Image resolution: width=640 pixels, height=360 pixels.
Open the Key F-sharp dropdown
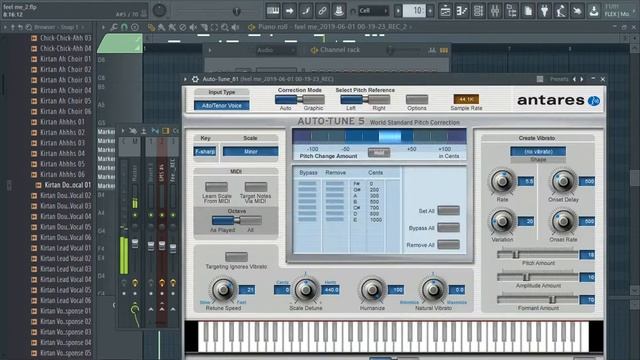click(205, 151)
